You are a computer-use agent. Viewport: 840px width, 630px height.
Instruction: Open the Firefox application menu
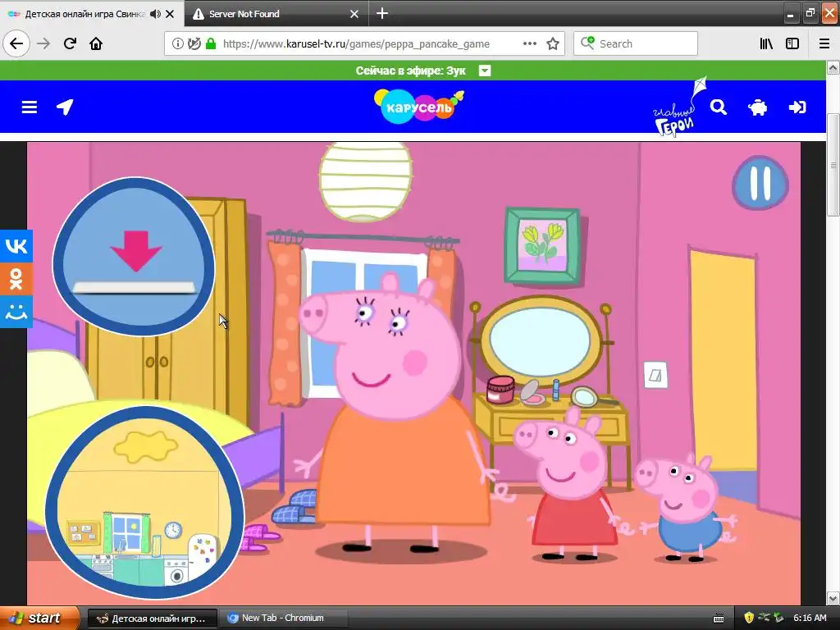pos(824,43)
